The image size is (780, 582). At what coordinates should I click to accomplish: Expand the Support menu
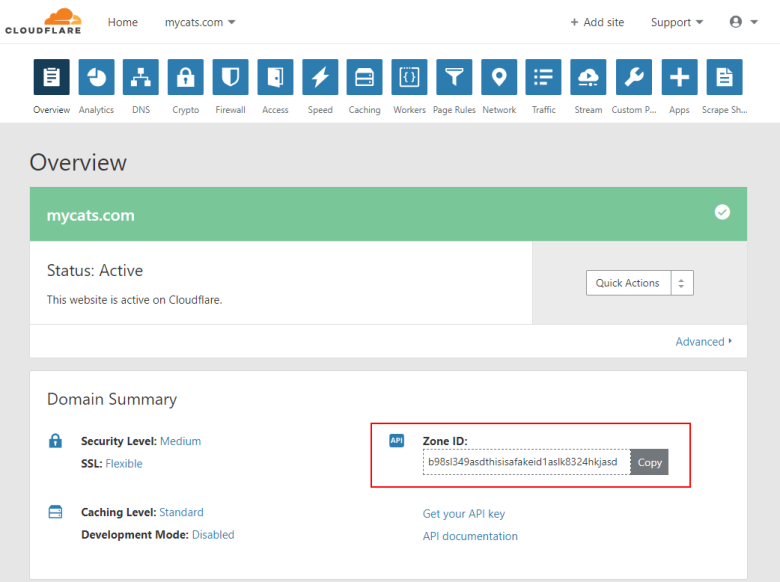(x=677, y=22)
